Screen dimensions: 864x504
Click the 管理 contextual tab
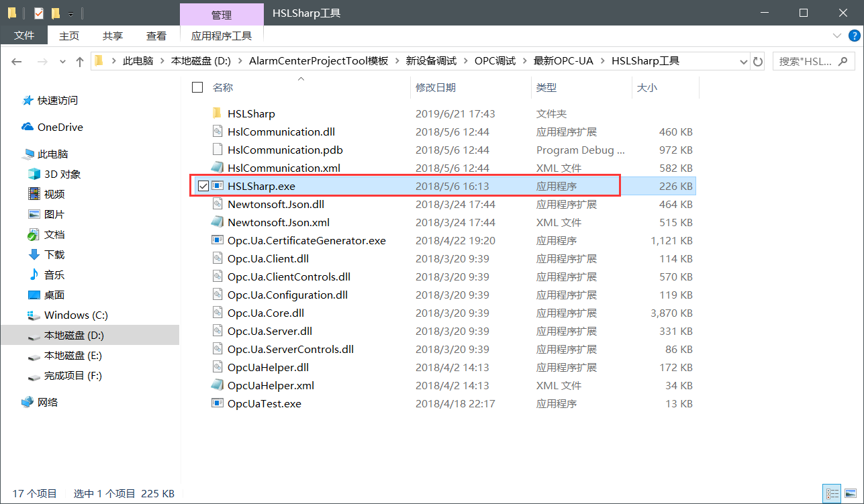[x=222, y=15]
